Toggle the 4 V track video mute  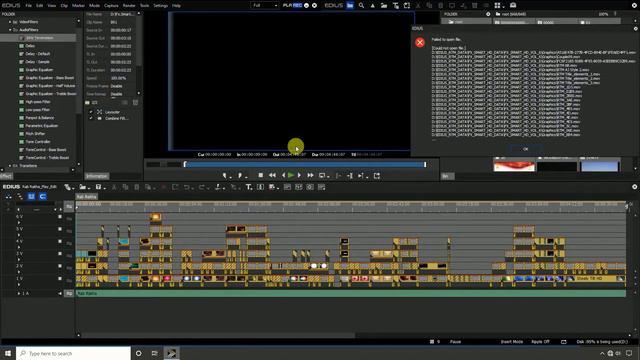click(x=60, y=241)
